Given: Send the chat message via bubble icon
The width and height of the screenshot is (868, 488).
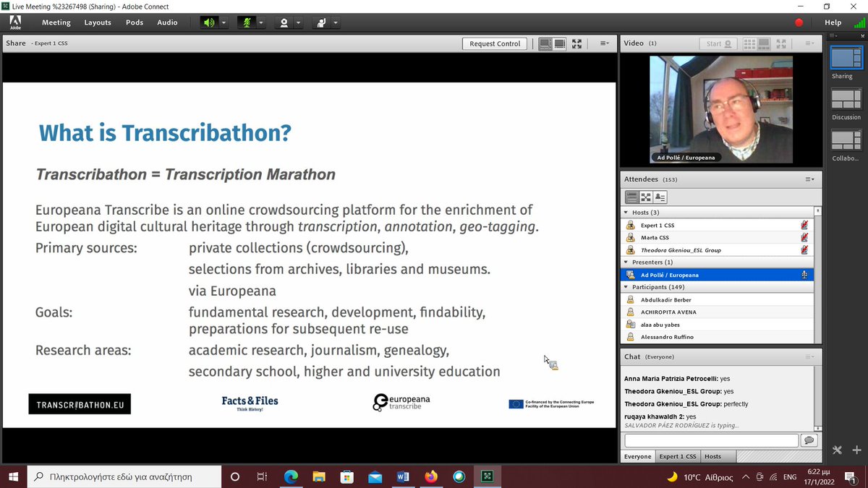Looking at the screenshot, I should click(x=809, y=440).
